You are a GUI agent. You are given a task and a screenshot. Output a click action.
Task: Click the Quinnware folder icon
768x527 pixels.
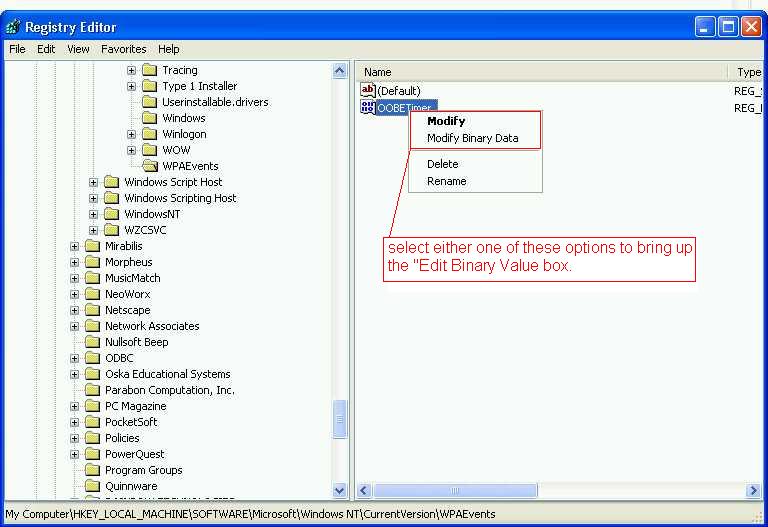point(93,486)
